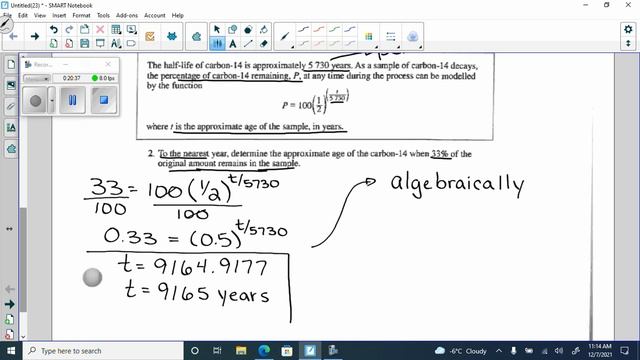This screenshot has width=640, height=360.
Task: Choose the red pen line style
Action: (319, 29)
